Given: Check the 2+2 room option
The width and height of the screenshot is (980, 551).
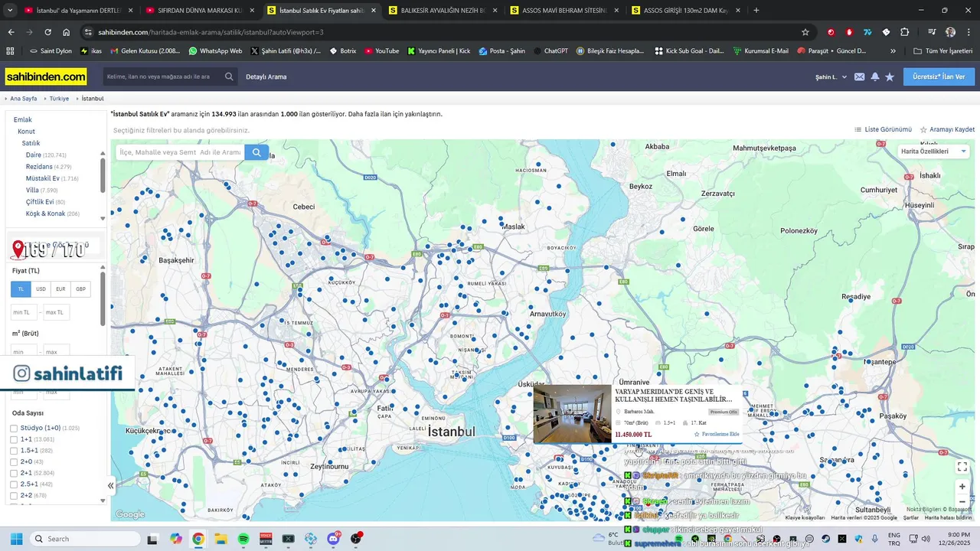Looking at the screenshot, I should (14, 495).
